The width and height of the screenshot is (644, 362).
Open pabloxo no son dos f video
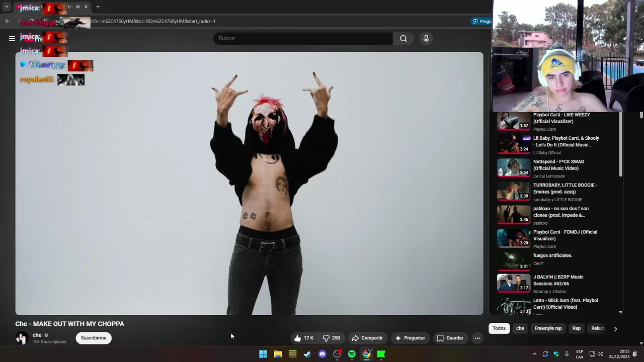coord(514,215)
